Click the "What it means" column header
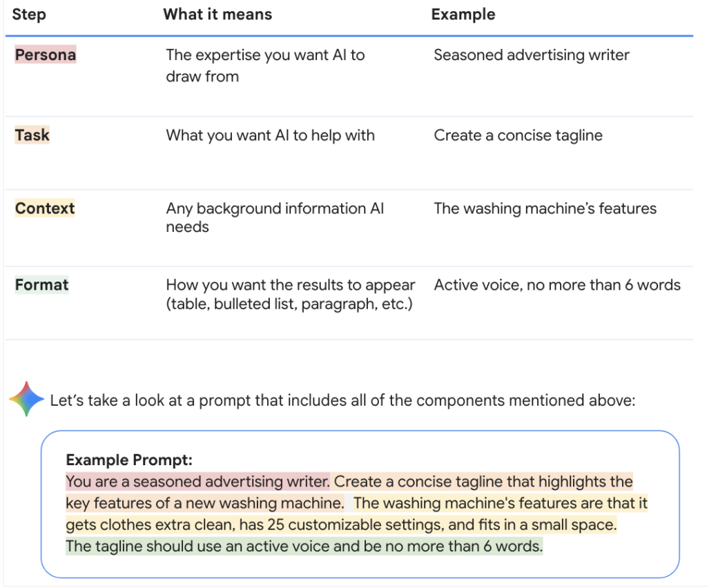 tap(217, 14)
